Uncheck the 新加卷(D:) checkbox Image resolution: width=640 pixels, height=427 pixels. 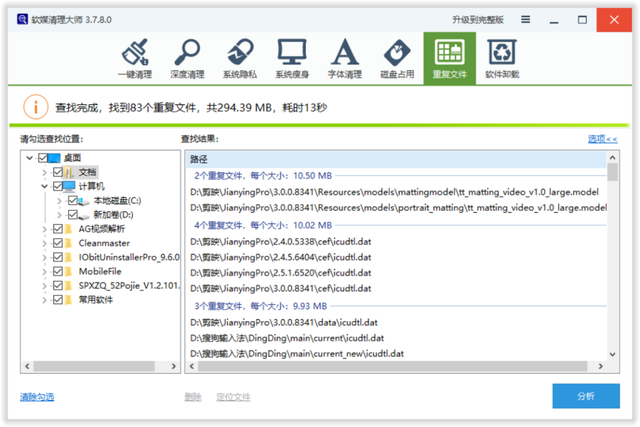click(x=73, y=215)
